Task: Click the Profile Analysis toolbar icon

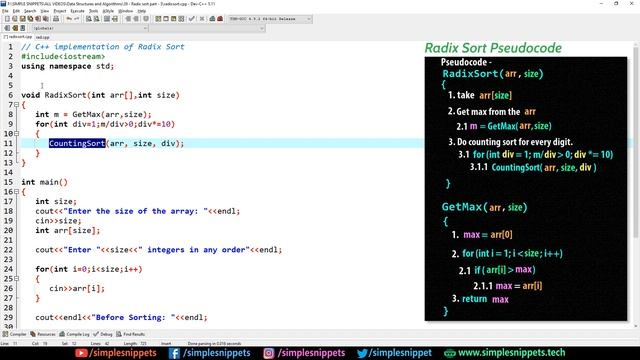Action: point(212,19)
